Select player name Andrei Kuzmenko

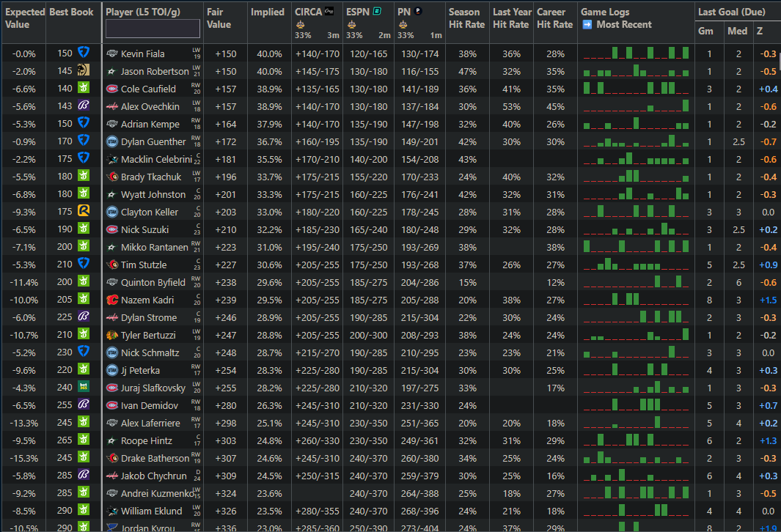point(158,493)
